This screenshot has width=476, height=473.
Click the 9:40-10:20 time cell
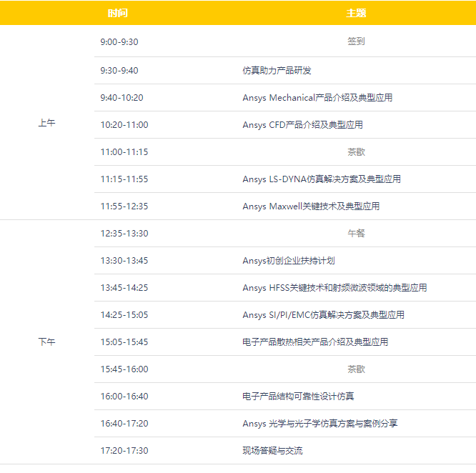click(122, 98)
